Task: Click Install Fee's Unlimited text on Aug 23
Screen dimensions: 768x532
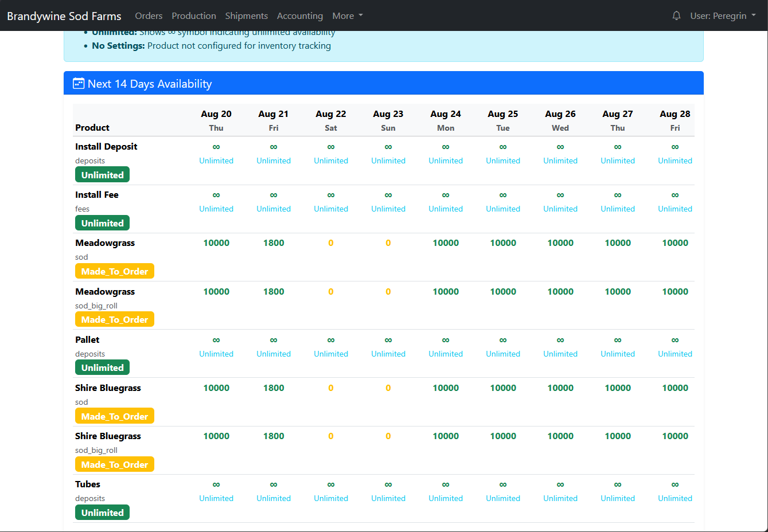Action: [x=388, y=209]
